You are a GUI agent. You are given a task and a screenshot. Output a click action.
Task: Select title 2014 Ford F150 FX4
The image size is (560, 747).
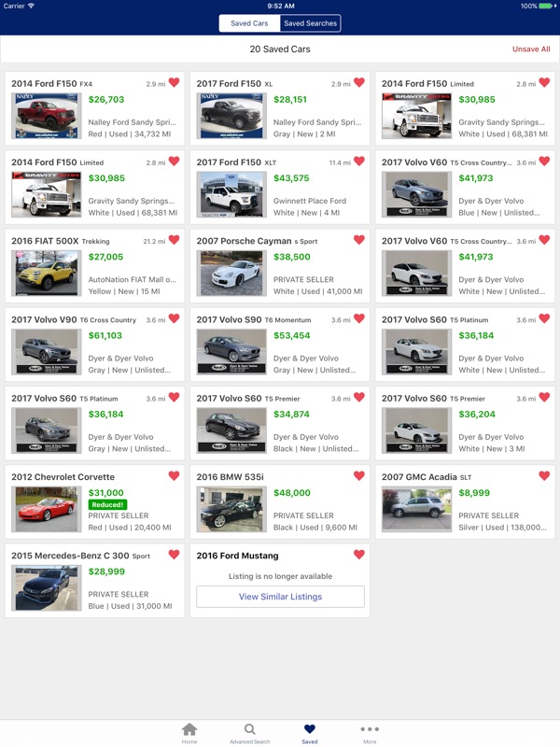tap(52, 83)
